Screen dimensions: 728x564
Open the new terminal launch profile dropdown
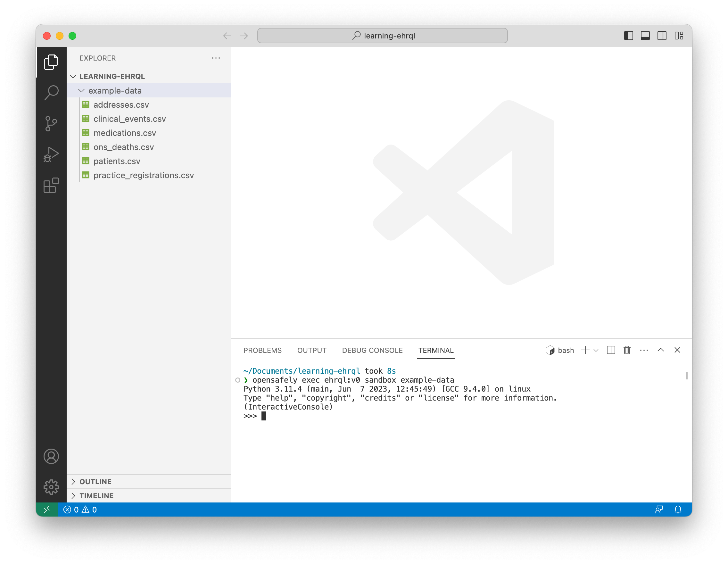pos(596,350)
